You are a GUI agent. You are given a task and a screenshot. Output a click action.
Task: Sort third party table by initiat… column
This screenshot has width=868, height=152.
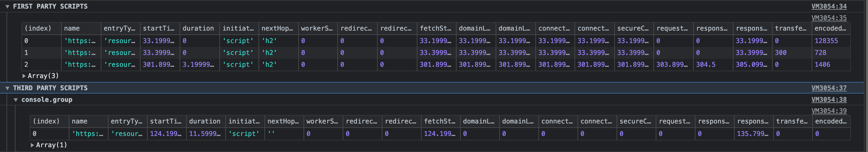[245, 121]
